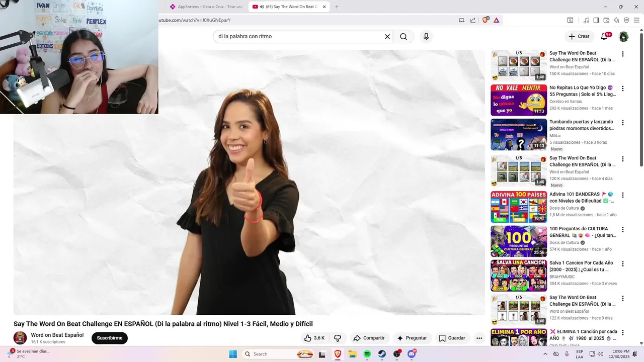Open Steam from the taskbar
Screen dimensions: 644x362
(382, 354)
